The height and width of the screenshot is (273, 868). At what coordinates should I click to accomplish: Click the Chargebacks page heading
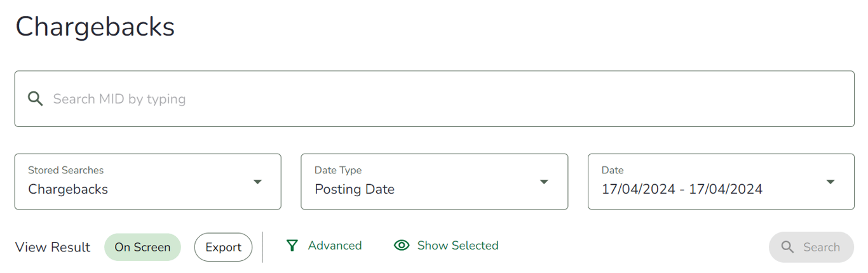click(95, 27)
